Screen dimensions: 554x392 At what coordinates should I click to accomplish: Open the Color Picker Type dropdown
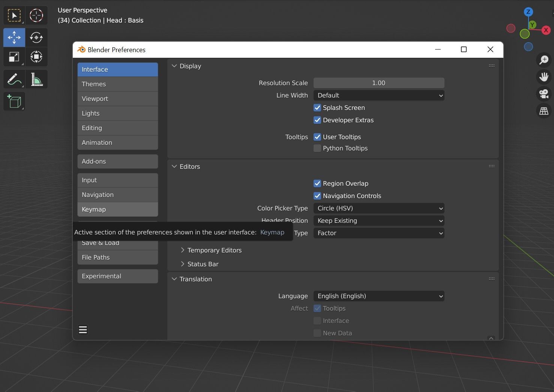378,208
